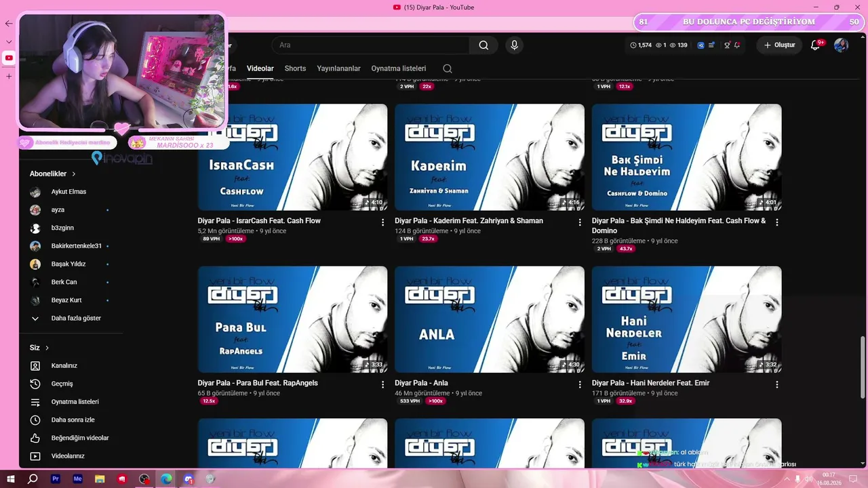The width and height of the screenshot is (868, 488).
Task: Open options for Kaderim Feat. Zahriyan video
Action: pyautogui.click(x=580, y=222)
